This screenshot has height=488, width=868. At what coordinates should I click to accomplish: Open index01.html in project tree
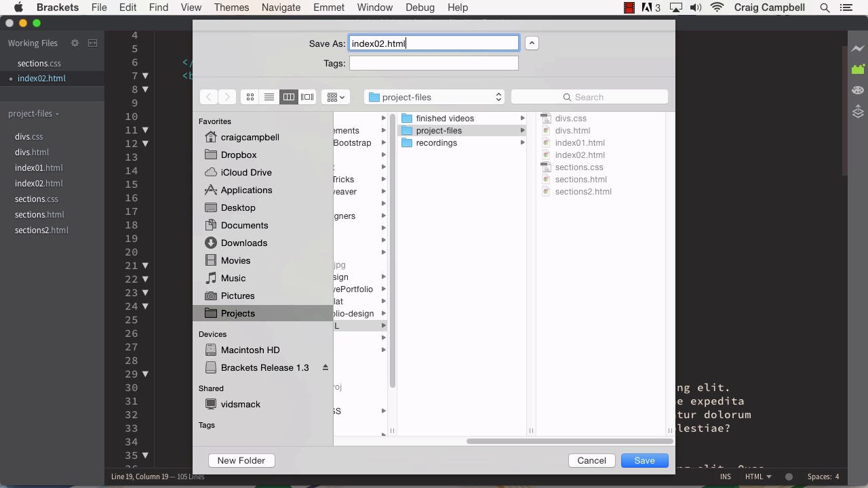coord(39,167)
